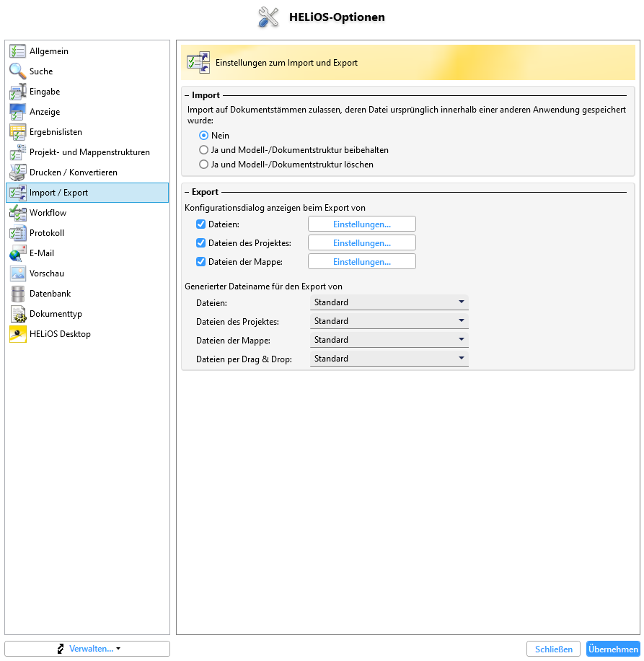Click the Schließen button
Viewport: 644px width, 661px height.
click(553, 649)
